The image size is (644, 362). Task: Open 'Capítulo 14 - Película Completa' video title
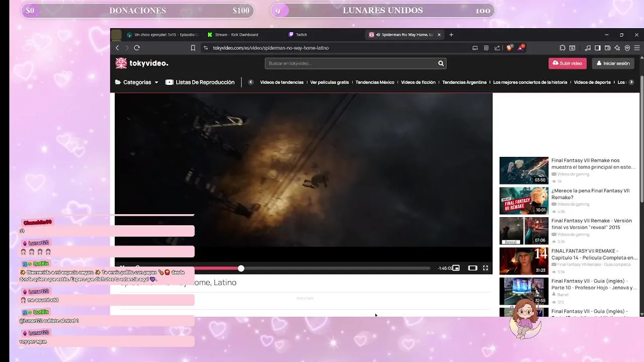(594, 254)
